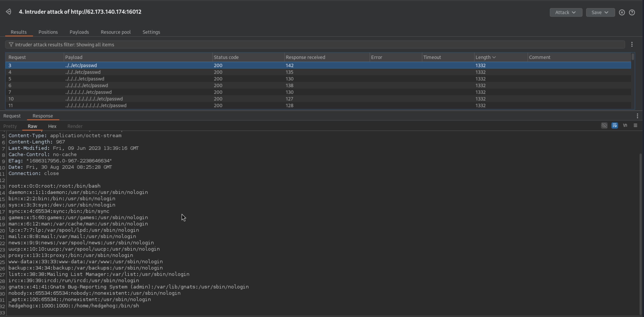Viewport: 644px width, 317px height.
Task: Open results filter bar three-dot menu
Action: pos(632,44)
